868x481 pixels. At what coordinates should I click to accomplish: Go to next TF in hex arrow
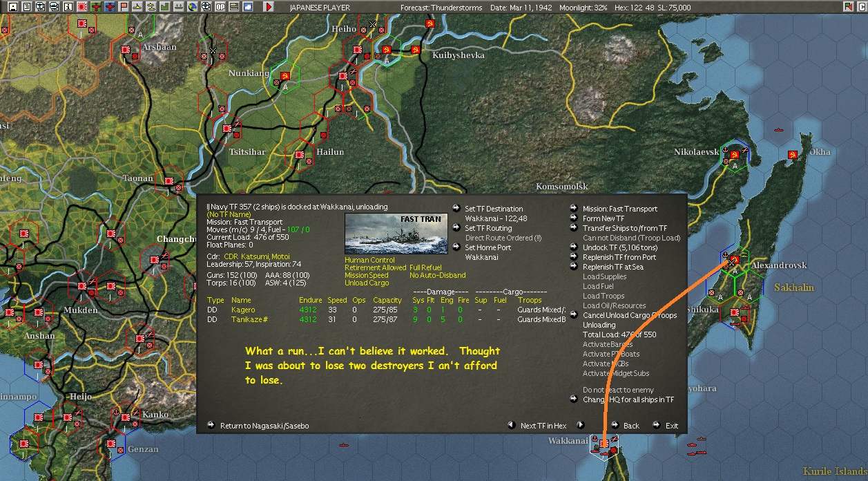point(581,425)
